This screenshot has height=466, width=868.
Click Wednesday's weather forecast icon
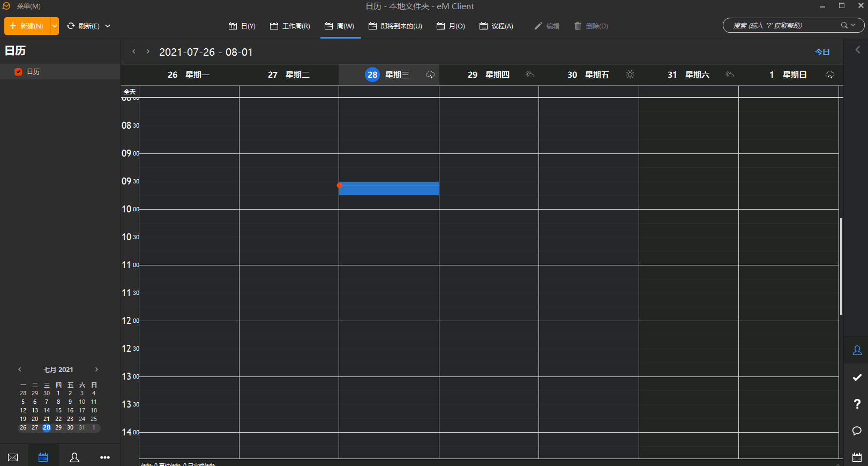tap(430, 75)
